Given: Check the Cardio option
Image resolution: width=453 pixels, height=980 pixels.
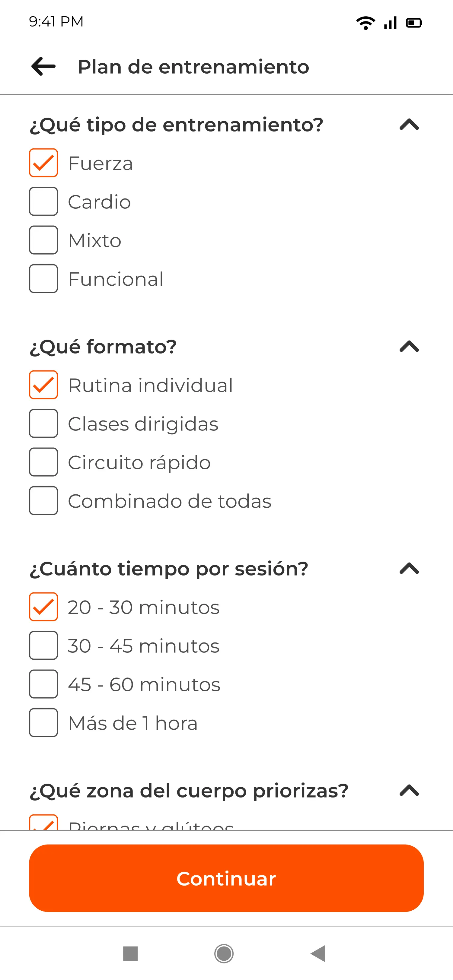Looking at the screenshot, I should [x=43, y=201].
